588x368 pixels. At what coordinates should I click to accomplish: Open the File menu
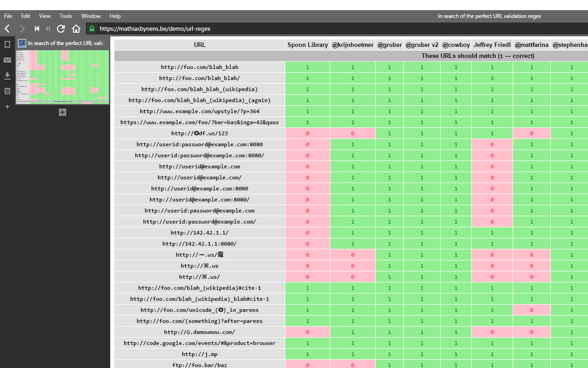point(8,16)
